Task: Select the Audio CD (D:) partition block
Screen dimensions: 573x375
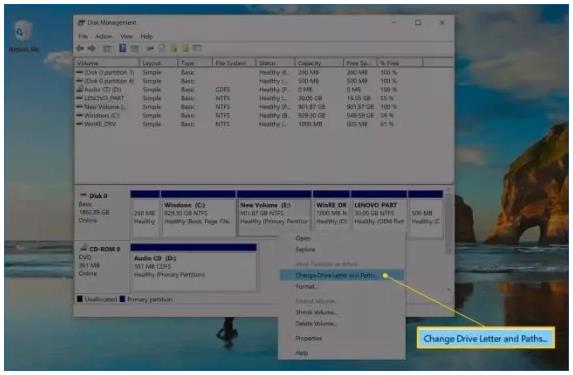Action: [x=193, y=267]
